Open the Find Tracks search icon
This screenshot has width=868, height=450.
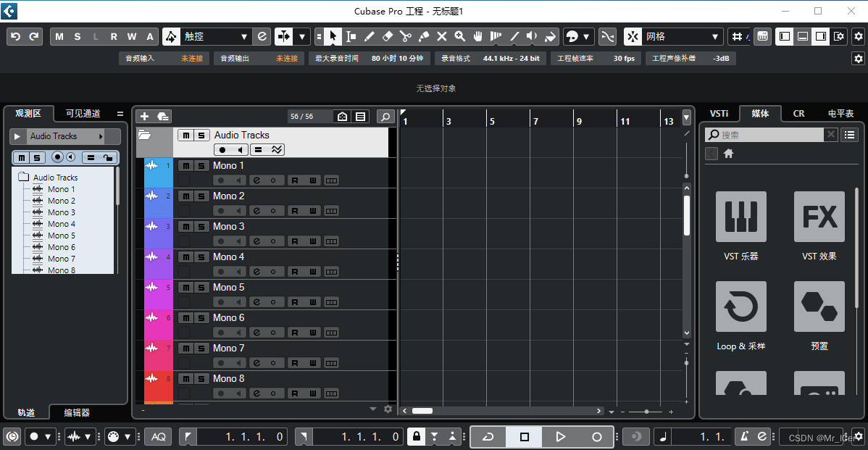point(385,116)
